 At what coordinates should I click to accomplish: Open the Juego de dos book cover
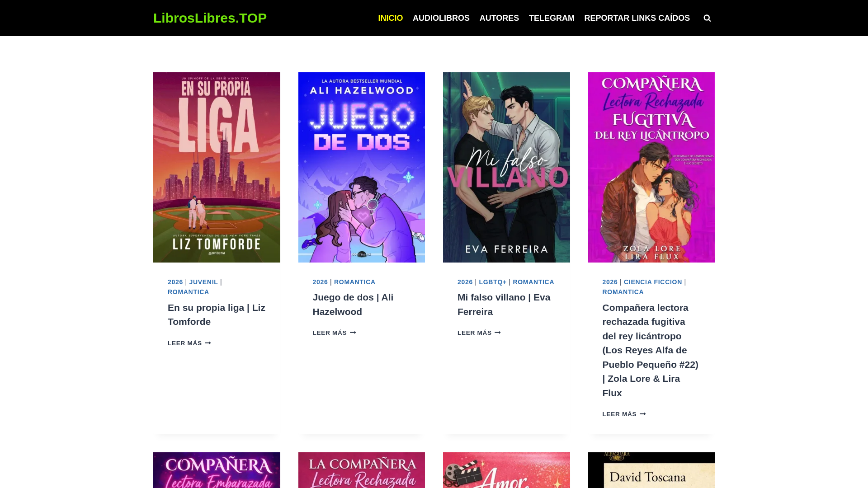(362, 167)
